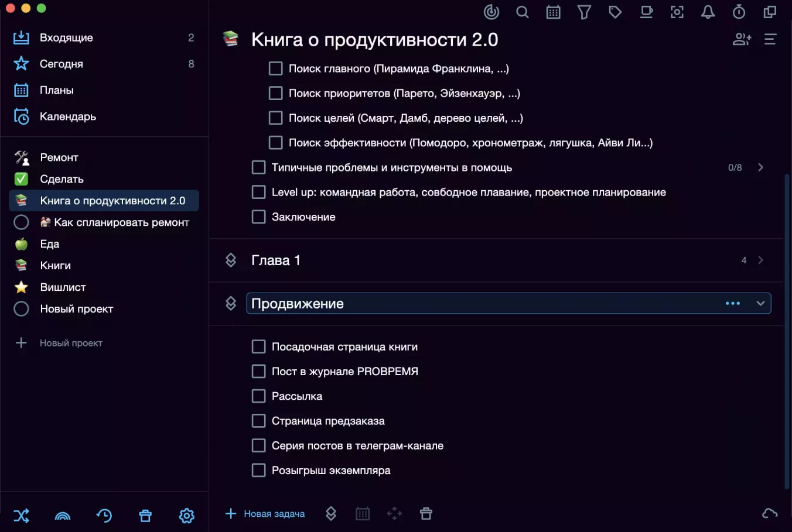Open the notifications bell icon
Image resolution: width=792 pixels, height=532 pixels.
point(708,12)
